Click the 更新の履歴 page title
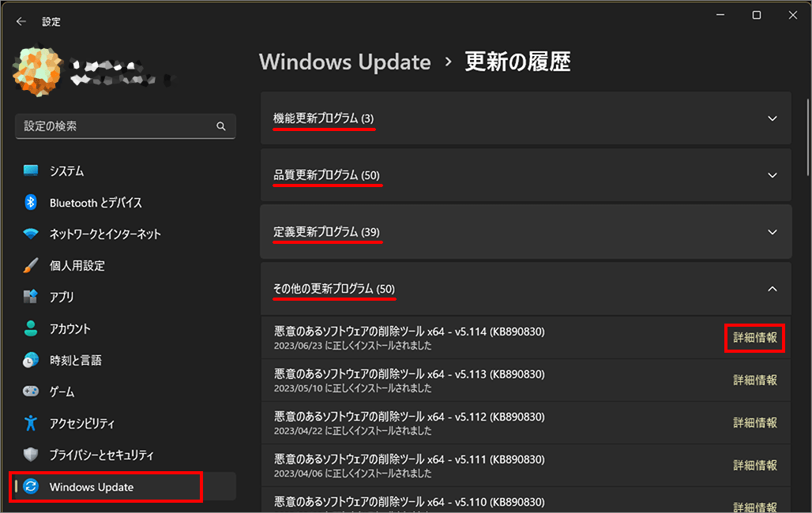The width and height of the screenshot is (812, 513). point(518,62)
